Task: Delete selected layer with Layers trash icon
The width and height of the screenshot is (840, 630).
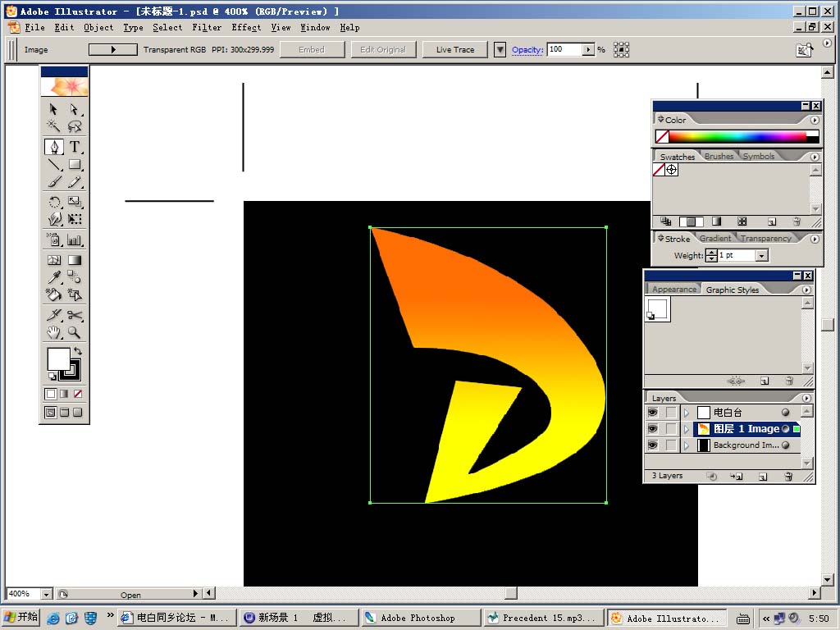Action: [788, 476]
